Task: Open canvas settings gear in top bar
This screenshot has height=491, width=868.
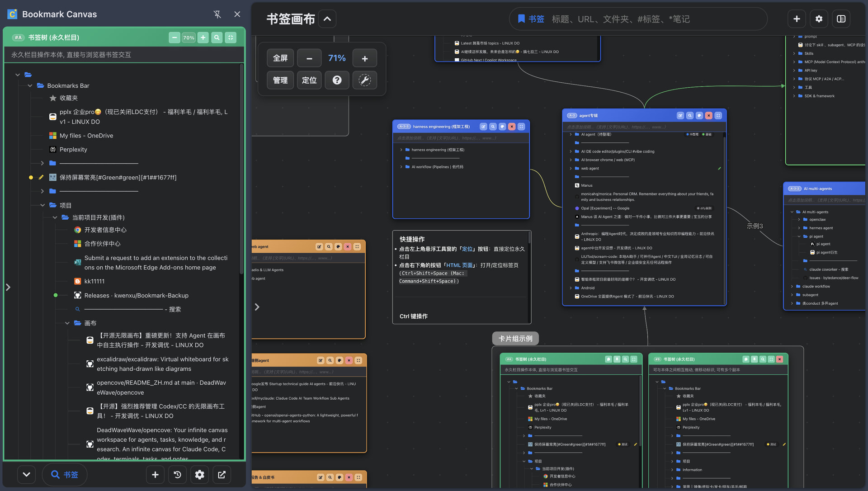Action: [819, 19]
